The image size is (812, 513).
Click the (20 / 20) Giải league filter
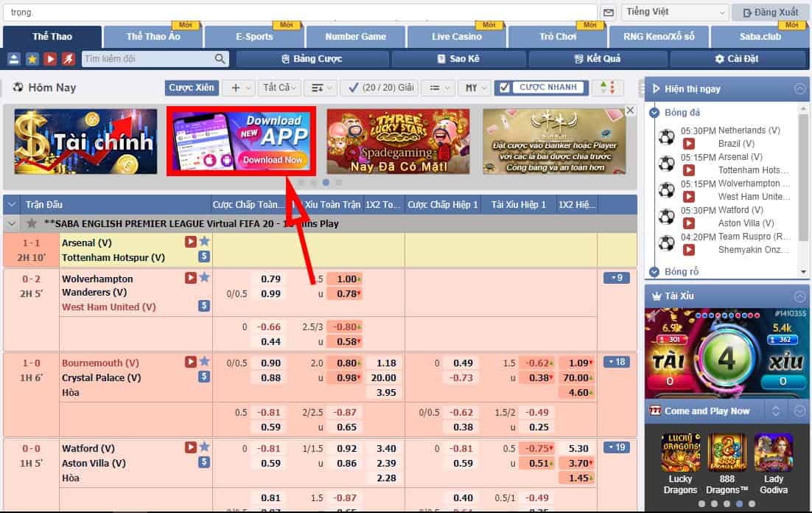381,88
